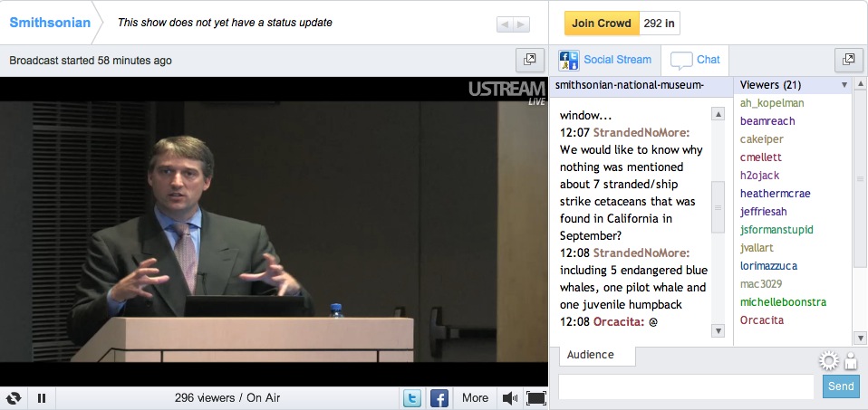Switch to the Social Stream tab
The image size is (868, 410).
pyautogui.click(x=605, y=60)
